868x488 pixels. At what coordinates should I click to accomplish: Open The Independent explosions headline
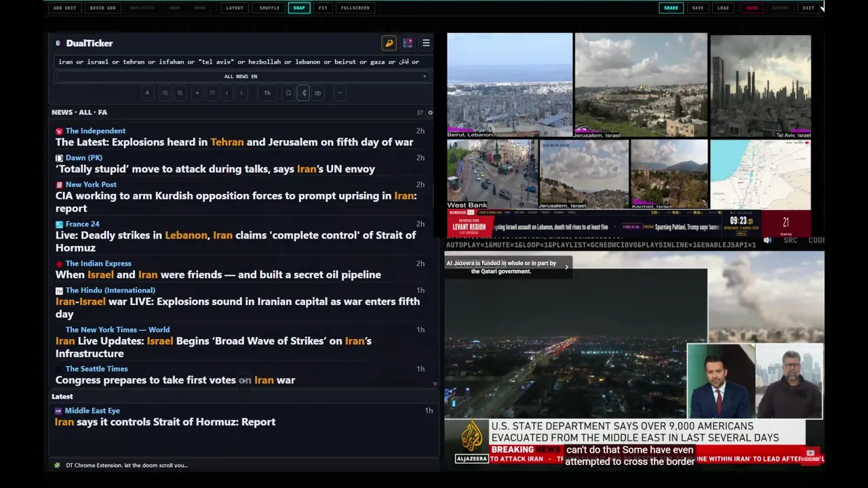pyautogui.click(x=234, y=142)
